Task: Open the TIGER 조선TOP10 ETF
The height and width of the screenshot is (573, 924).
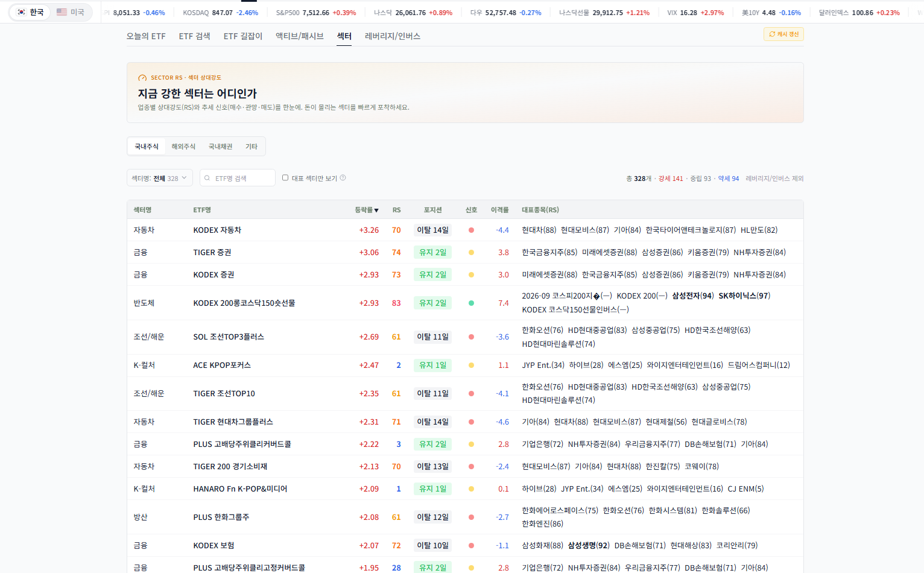Action: click(224, 393)
